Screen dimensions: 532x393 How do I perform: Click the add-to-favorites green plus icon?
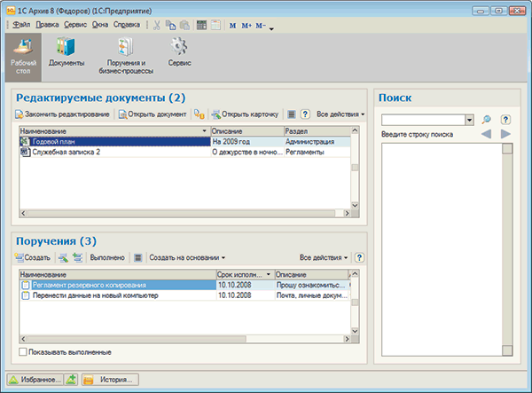click(71, 380)
